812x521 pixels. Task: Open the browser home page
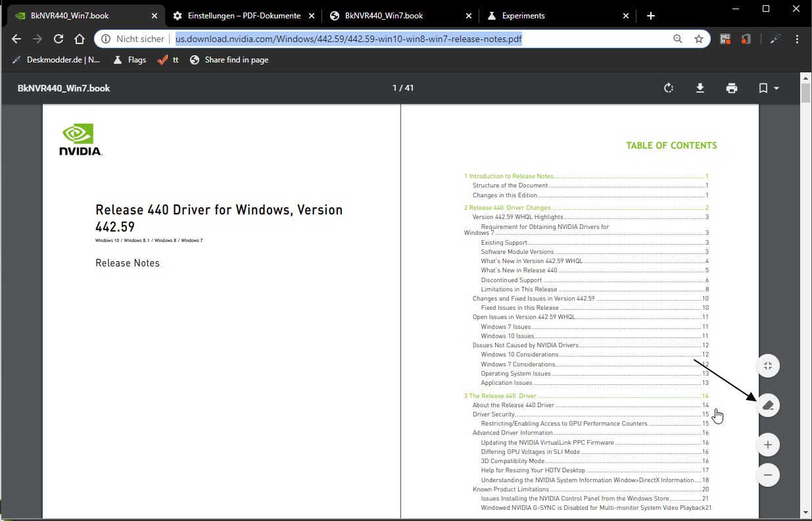pyautogui.click(x=80, y=39)
